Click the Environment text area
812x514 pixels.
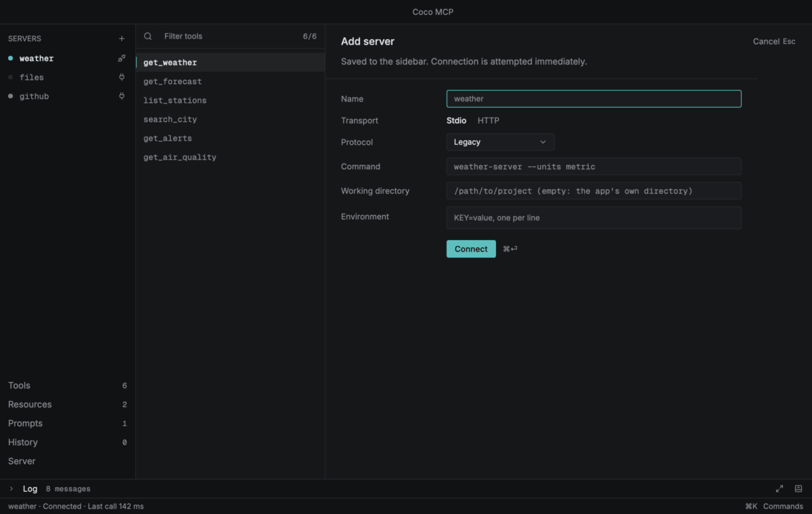click(594, 218)
